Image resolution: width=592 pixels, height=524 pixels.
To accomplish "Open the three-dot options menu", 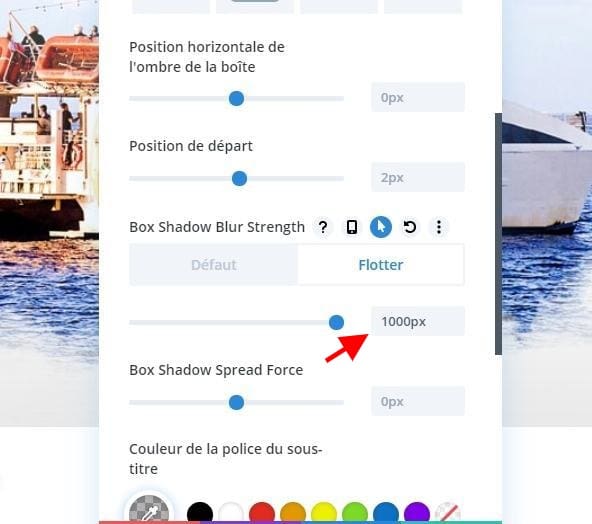I will tap(439, 227).
